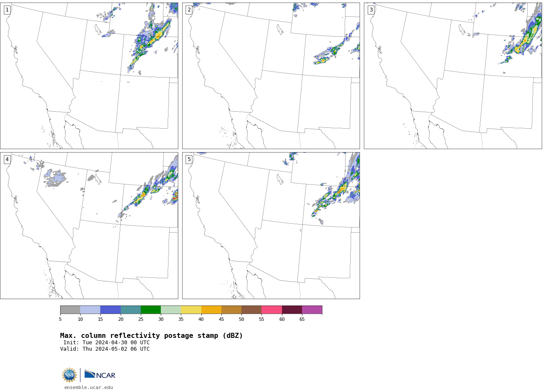Screen dimensions: 546x392
Task: Click the pink 55-60 dBZ swatch
Action: 272,310
